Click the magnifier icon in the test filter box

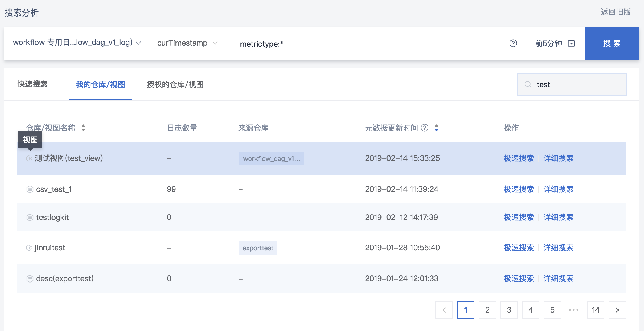(528, 85)
